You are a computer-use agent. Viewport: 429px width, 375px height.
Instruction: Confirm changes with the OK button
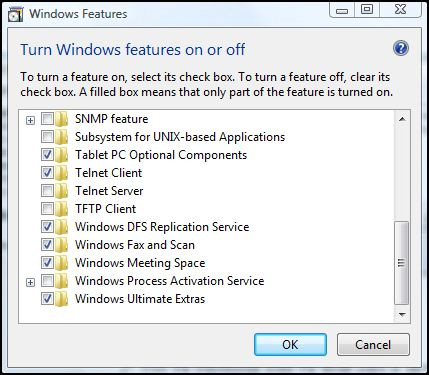290,344
